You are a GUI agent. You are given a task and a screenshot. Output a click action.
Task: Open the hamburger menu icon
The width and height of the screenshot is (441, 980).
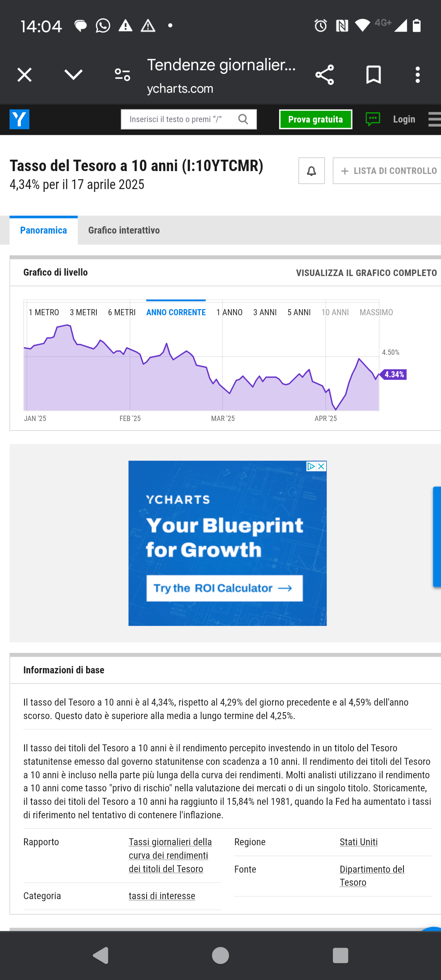pyautogui.click(x=434, y=119)
